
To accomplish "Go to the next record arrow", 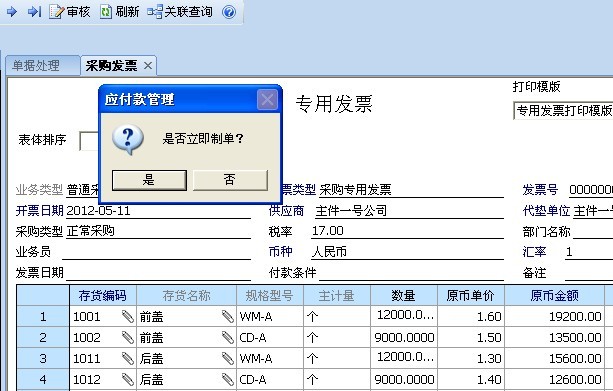I will (x=12, y=12).
